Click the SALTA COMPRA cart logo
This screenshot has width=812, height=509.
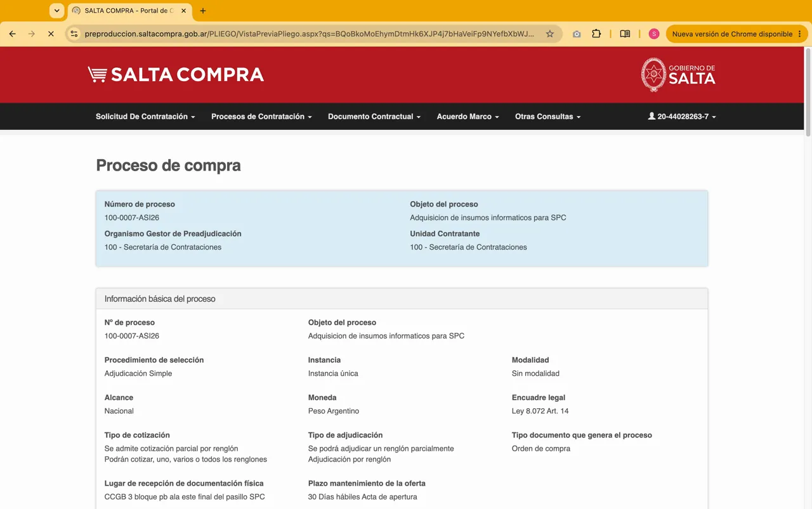[176, 75]
